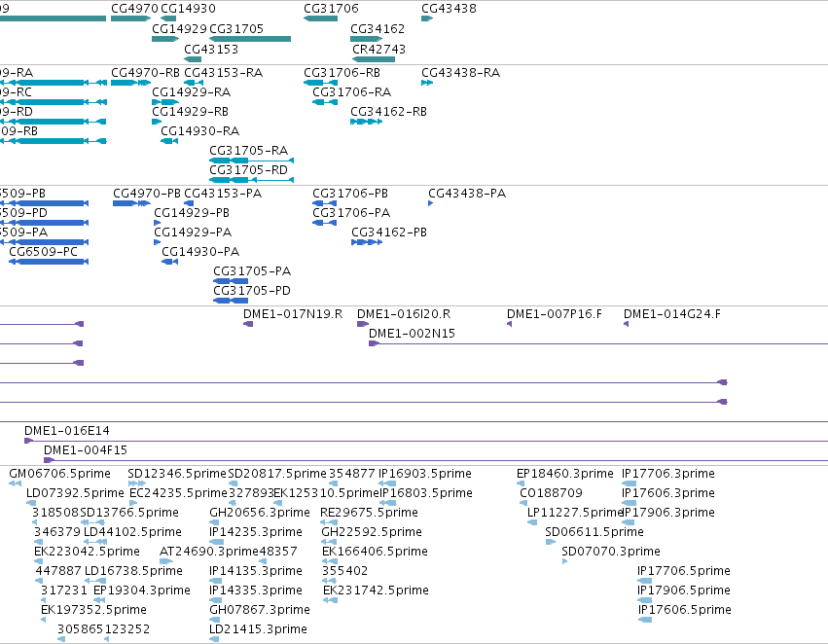Select EST EC24235.5prime
Viewport: 828px width, 644px height.
pos(178,493)
